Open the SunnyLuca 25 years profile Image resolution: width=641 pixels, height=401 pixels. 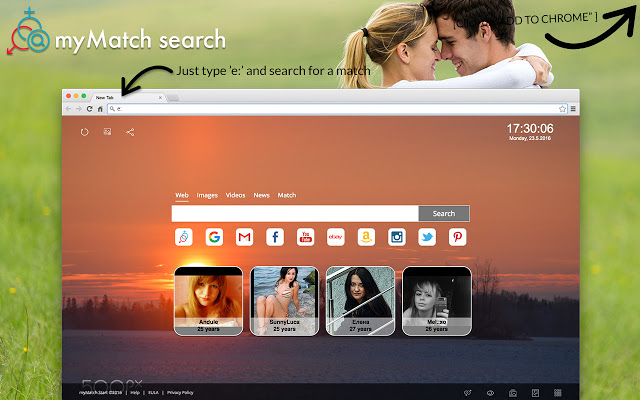285,301
